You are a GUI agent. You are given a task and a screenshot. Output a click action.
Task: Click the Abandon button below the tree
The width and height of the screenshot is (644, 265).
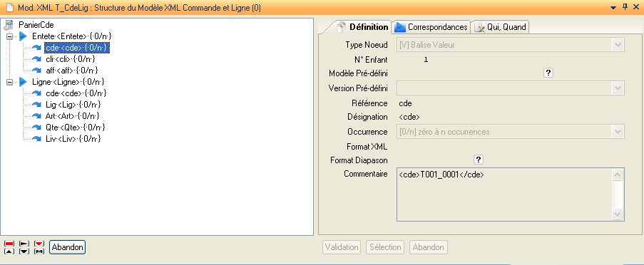click(x=68, y=247)
